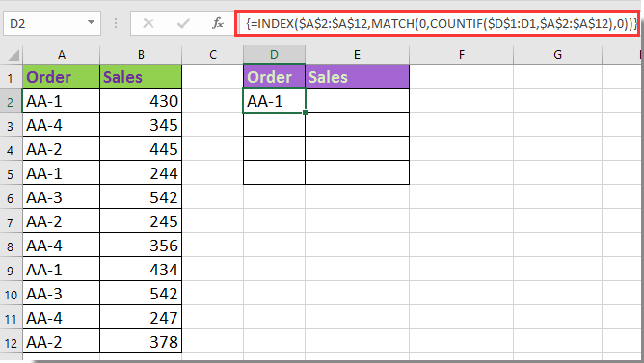Select column G header

coord(557,55)
